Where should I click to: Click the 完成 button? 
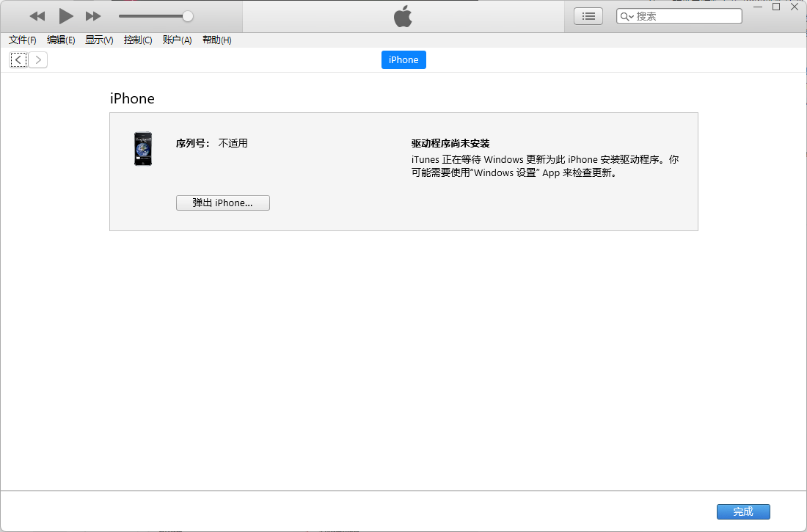pos(743,512)
